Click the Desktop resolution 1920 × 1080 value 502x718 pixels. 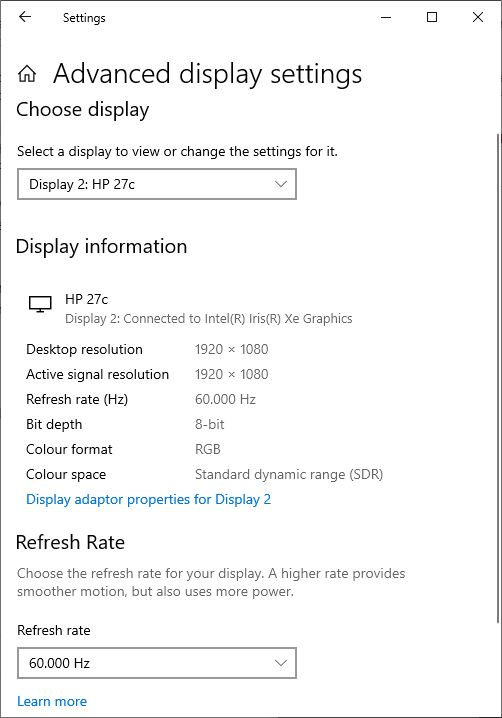(231, 349)
